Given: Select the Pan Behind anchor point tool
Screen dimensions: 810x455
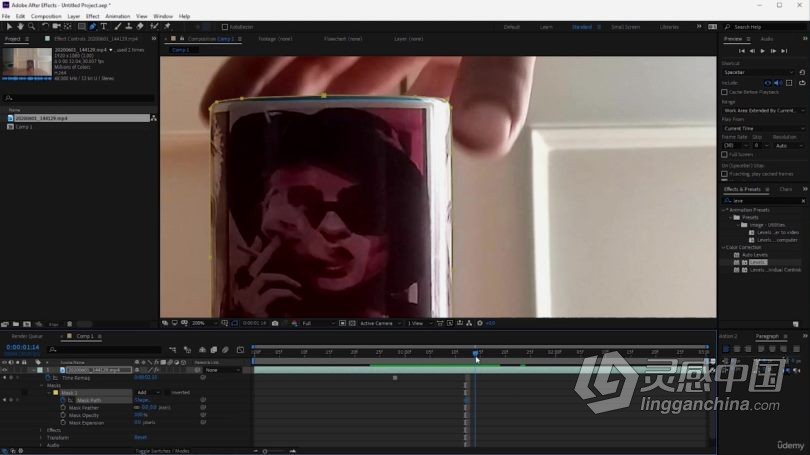Looking at the screenshot, I should pyautogui.click(x=68, y=26).
